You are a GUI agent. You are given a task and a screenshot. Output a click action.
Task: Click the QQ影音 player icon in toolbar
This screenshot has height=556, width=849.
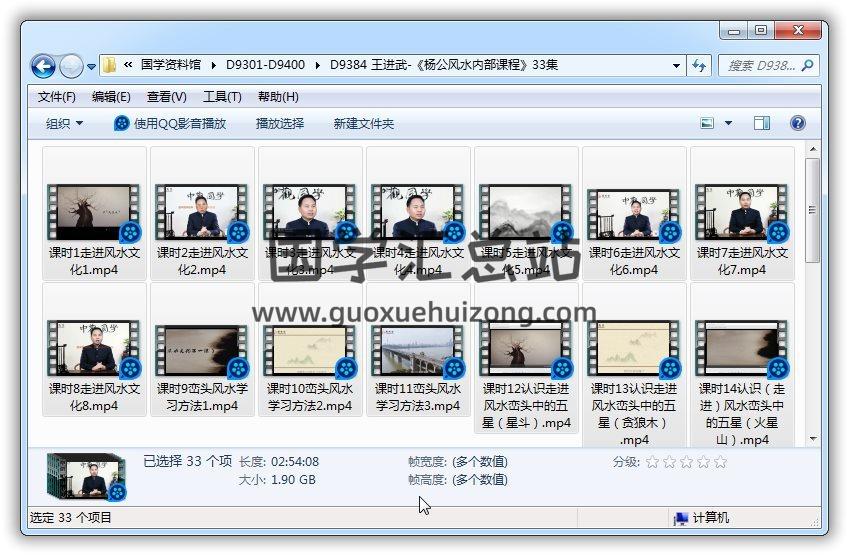click(x=122, y=123)
